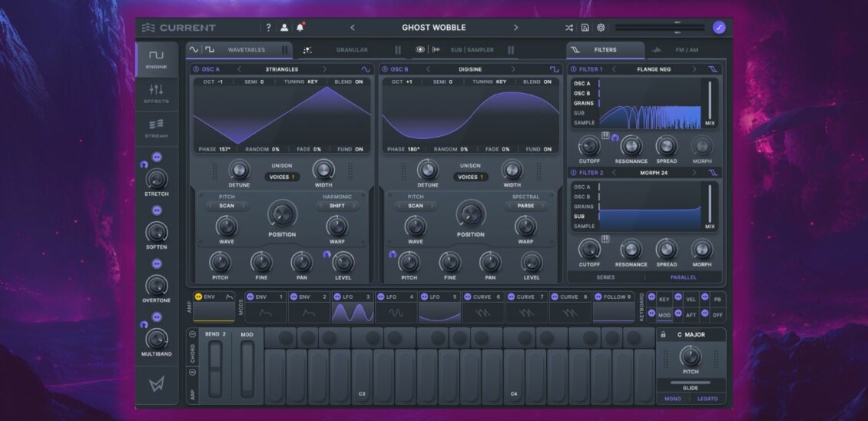Select previous filter type before Morph 24
The image size is (868, 421).
click(614, 173)
